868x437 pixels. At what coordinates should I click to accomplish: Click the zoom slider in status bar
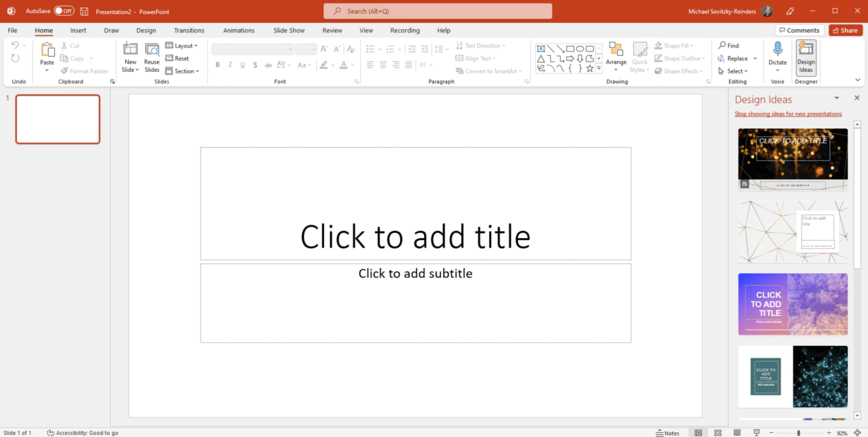click(799, 433)
